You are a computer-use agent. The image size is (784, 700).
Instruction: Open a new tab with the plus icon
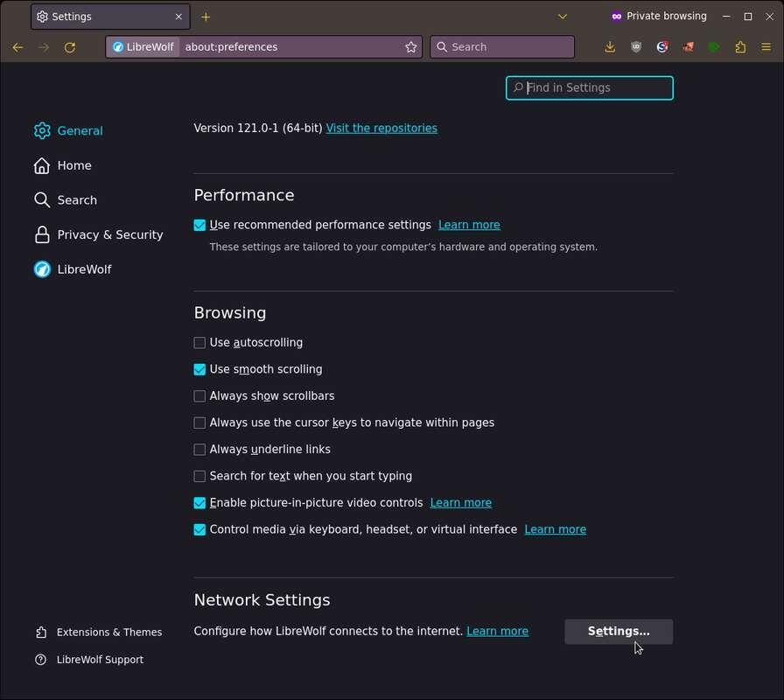[206, 17]
